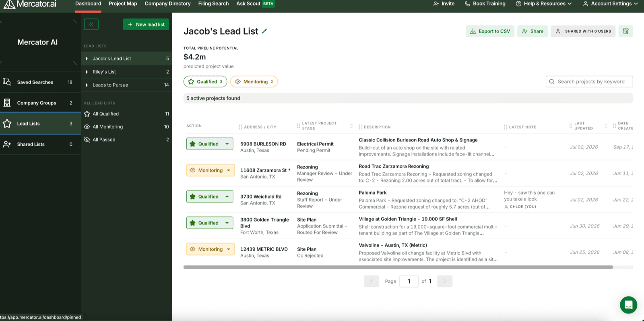Delete list with the trash icon
The width and height of the screenshot is (644, 321).
click(626, 31)
